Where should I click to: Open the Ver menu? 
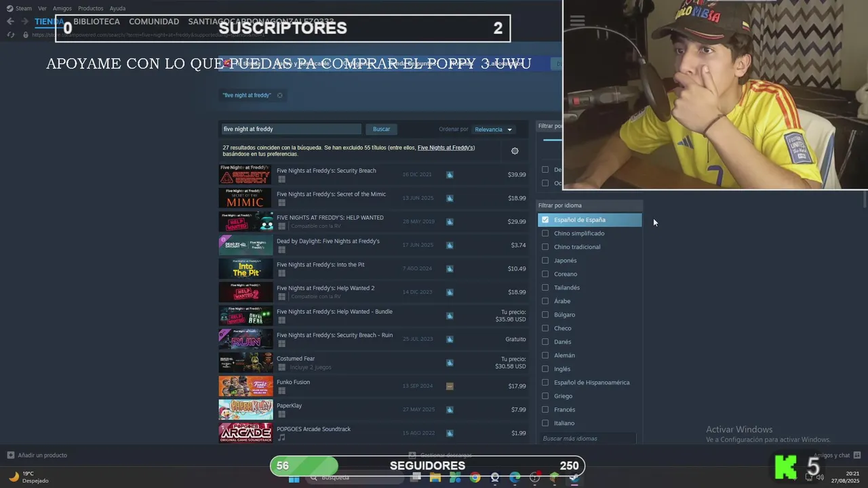pos(42,8)
